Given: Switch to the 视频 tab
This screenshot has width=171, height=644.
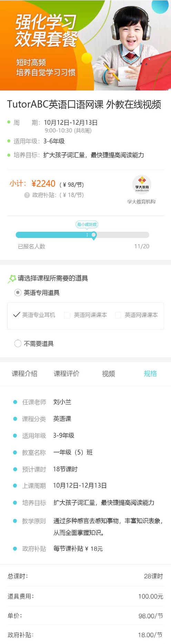Looking at the screenshot, I should tap(109, 374).
